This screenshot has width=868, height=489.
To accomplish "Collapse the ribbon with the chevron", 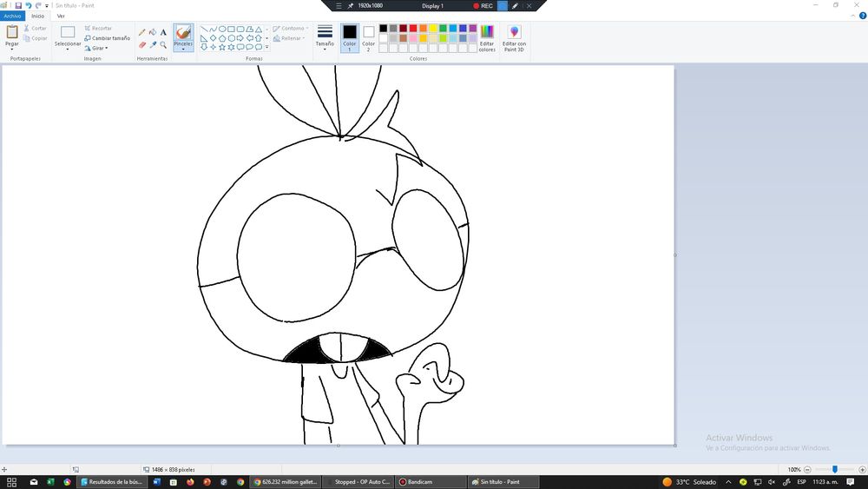I will [x=853, y=16].
